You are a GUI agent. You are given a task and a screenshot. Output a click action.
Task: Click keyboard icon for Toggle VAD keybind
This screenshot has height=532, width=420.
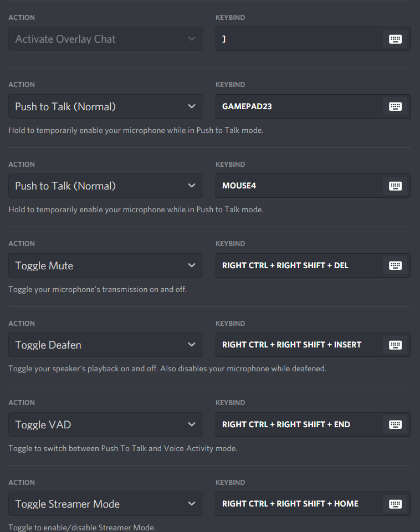coord(395,424)
